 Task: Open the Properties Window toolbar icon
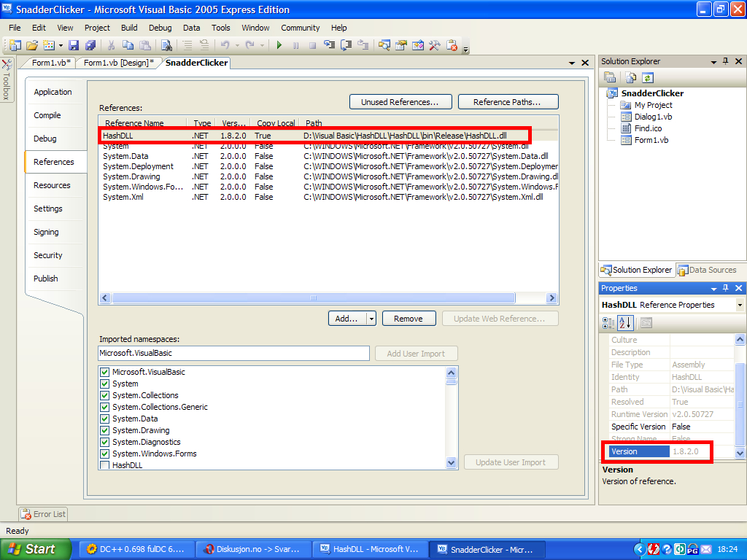coord(401,45)
